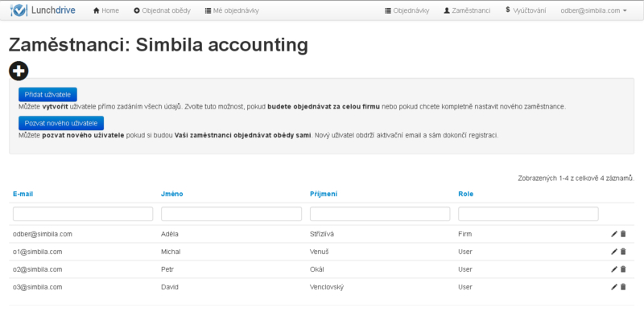Open Mé objednávky page
Viewport: 644px width, 328px height.
click(x=230, y=10)
